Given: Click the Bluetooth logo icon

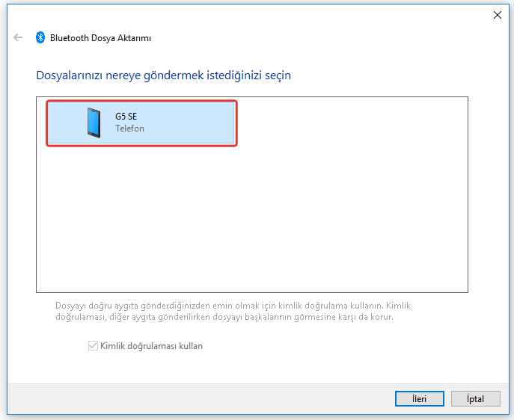Looking at the screenshot, I should click(40, 37).
